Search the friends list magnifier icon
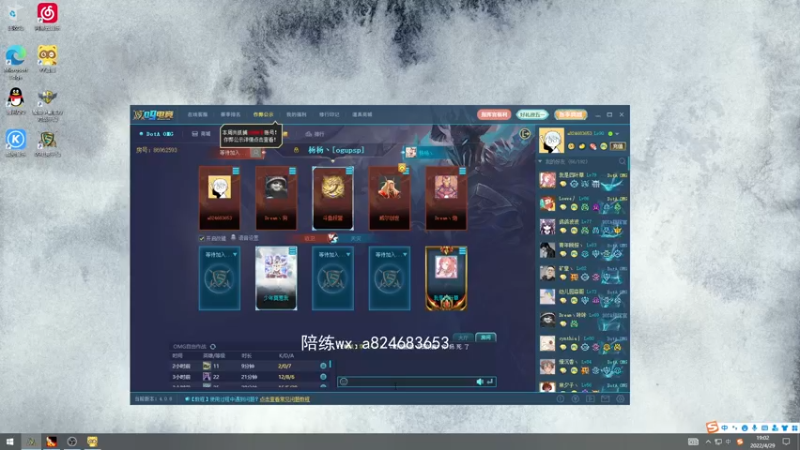Viewport: 800px width, 450px height. (x=622, y=161)
